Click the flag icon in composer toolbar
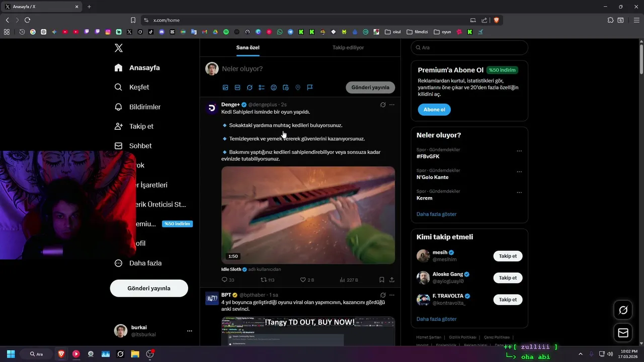The width and height of the screenshot is (644, 362). click(310, 87)
